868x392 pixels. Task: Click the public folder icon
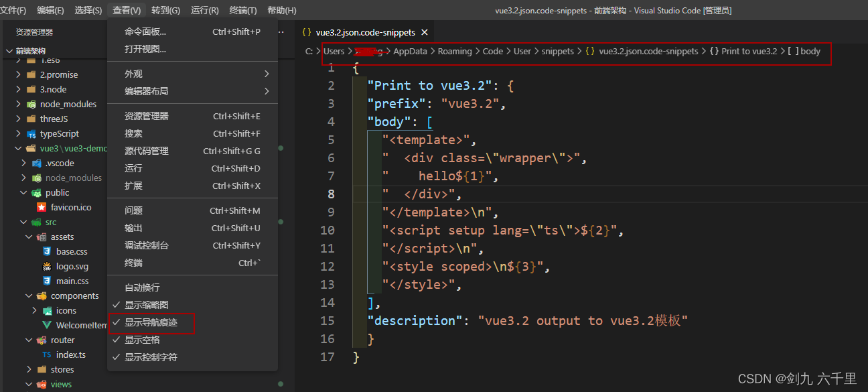pyautogui.click(x=36, y=192)
